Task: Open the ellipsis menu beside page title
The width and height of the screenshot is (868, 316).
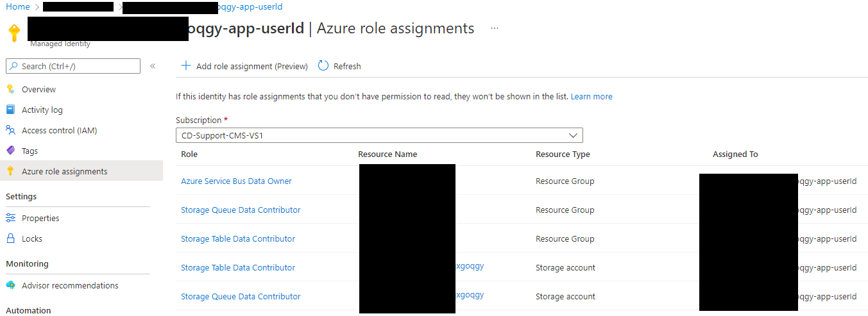Action: [494, 29]
